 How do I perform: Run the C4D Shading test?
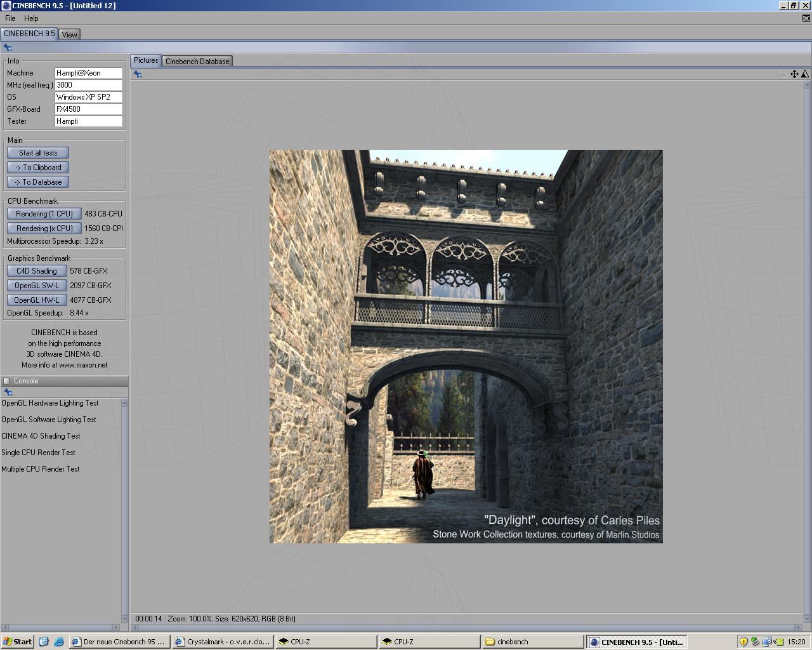[37, 271]
